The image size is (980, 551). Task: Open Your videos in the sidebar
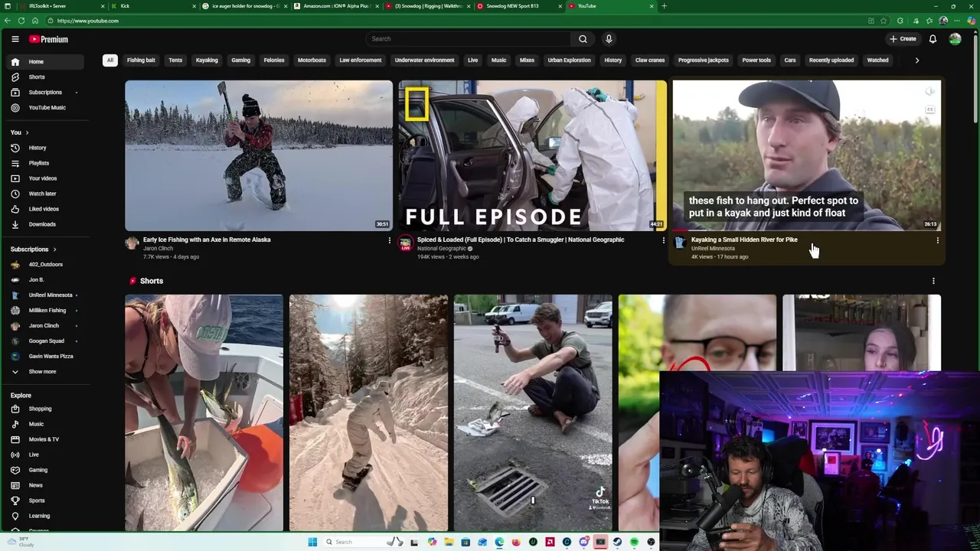pyautogui.click(x=46, y=178)
